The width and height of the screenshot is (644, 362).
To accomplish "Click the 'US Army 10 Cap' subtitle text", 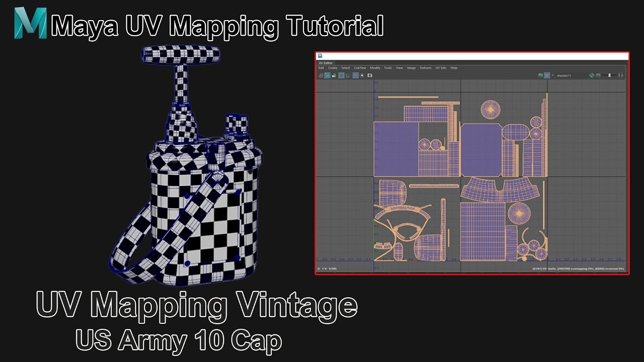I will point(179,341).
